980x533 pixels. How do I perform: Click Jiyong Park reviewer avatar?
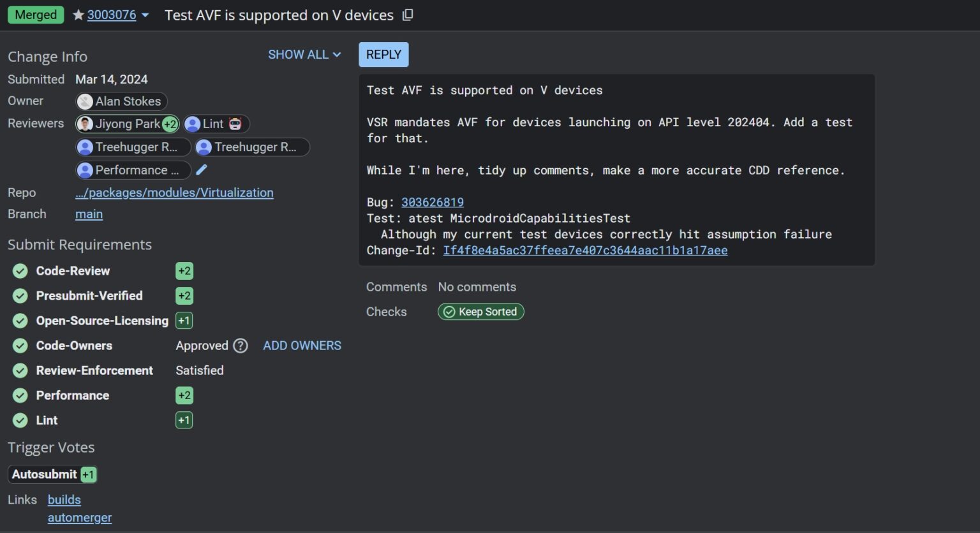[x=85, y=124]
